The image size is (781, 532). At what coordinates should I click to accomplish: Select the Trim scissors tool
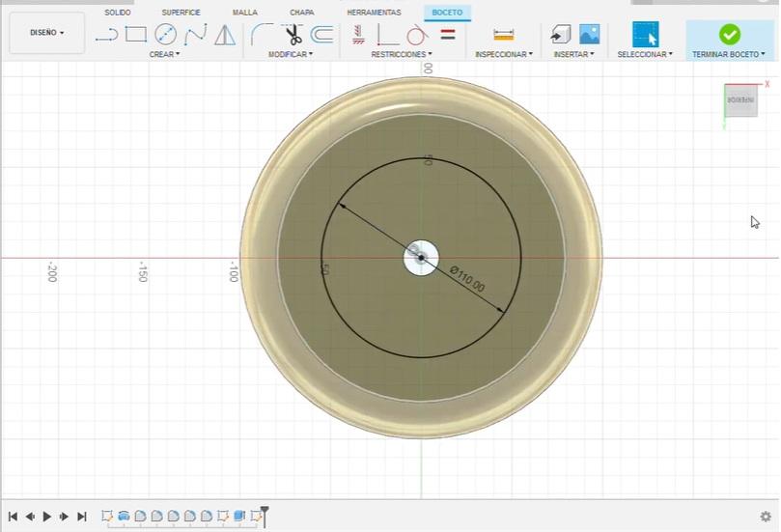293,35
